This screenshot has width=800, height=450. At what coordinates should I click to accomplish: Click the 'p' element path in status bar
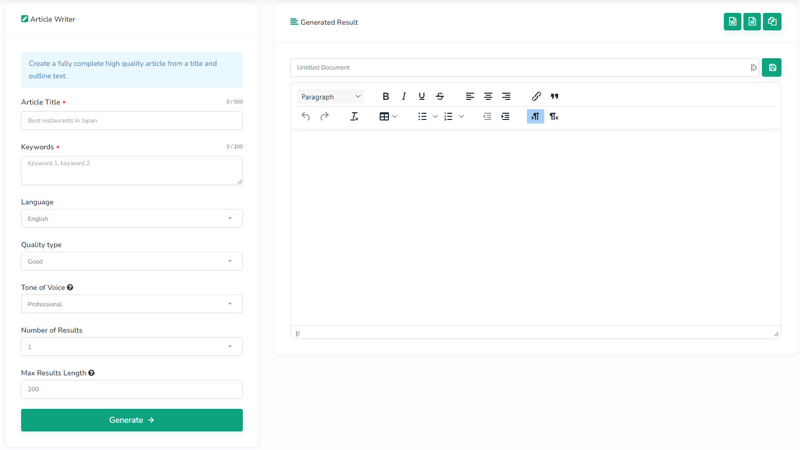click(297, 333)
